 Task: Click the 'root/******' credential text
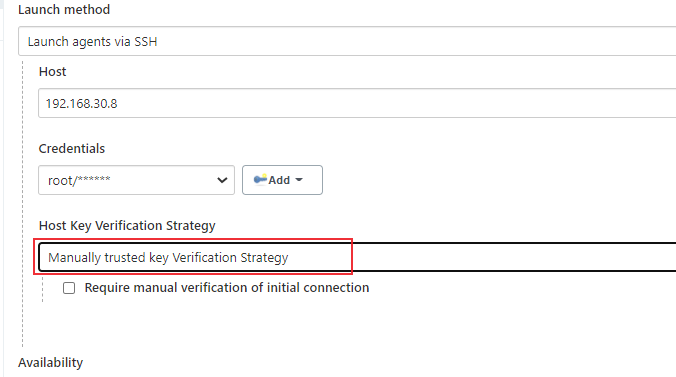click(79, 180)
